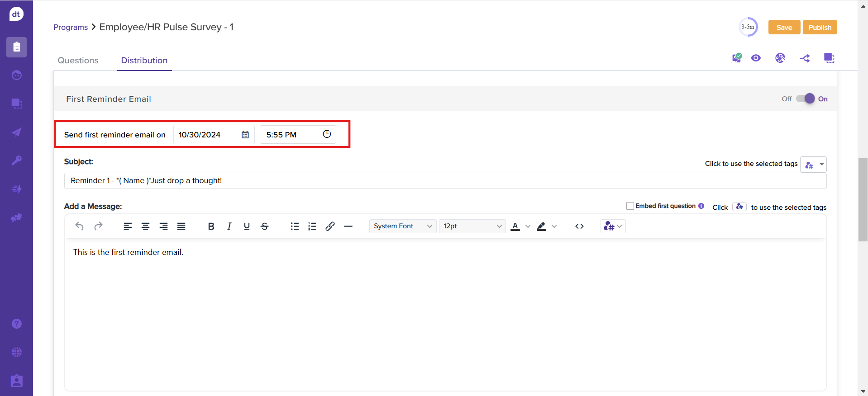Check the Embed first question checkbox
Image resolution: width=868 pixels, height=396 pixels.
pyautogui.click(x=630, y=206)
